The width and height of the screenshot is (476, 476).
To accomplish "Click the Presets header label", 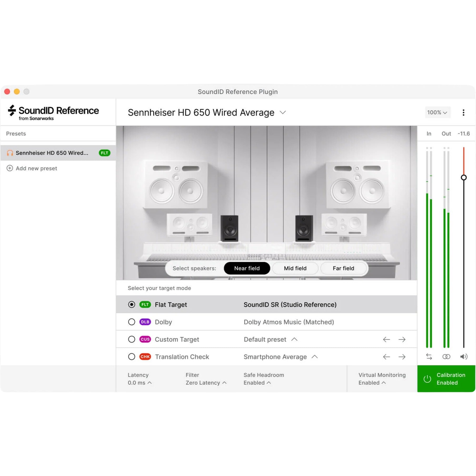I will pos(16,134).
